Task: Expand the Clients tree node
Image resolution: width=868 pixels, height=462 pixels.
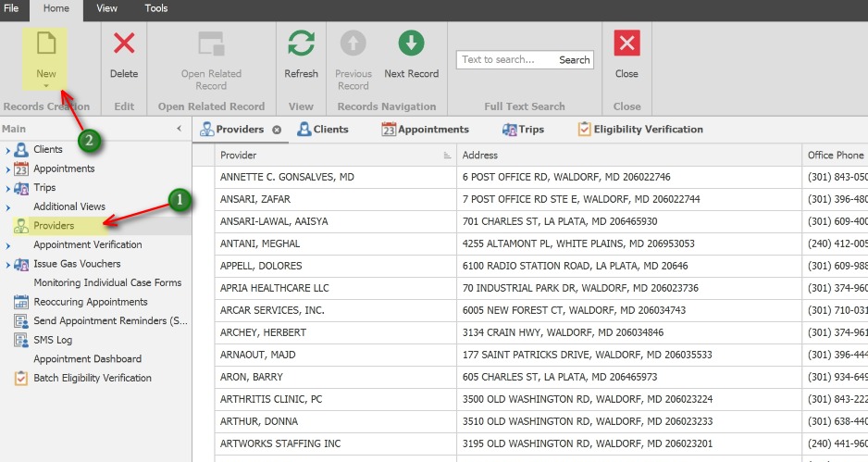Action: pos(7,150)
